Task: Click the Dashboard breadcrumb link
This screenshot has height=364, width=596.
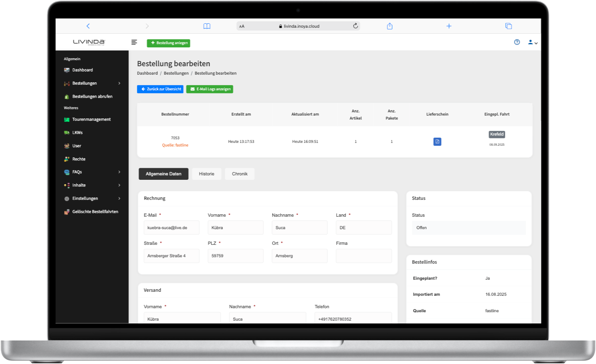Action: pos(147,73)
